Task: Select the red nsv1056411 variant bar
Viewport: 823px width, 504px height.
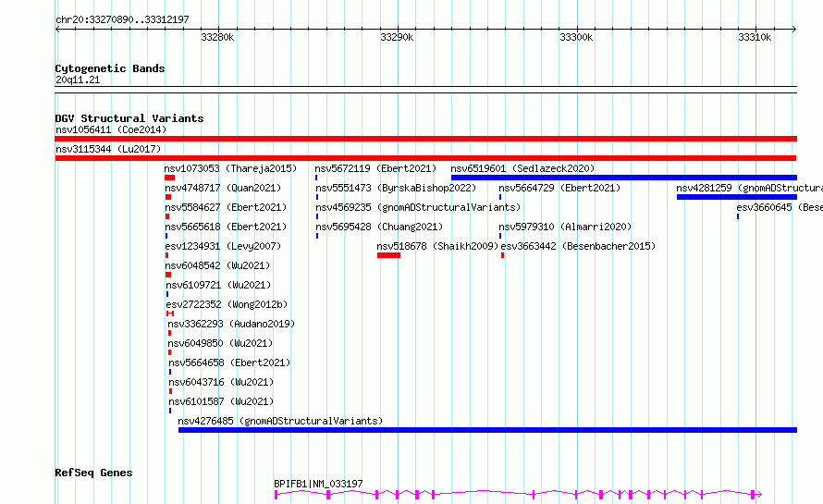Action: click(425, 139)
